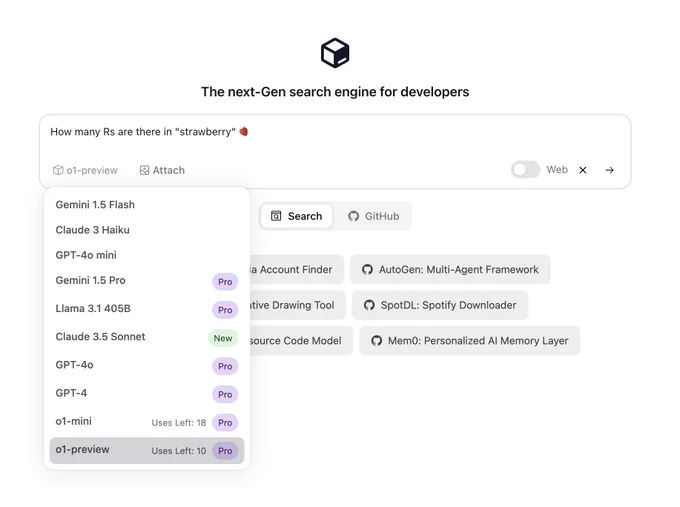680x507 pixels.
Task: Open the o1-preview model selector
Action: pyautogui.click(x=85, y=170)
